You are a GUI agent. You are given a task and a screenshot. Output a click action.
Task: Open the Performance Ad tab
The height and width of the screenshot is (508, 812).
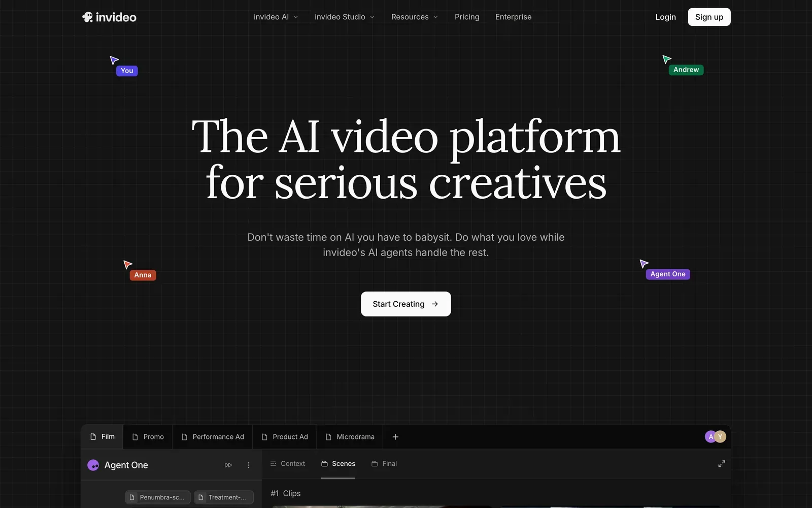(213, 437)
